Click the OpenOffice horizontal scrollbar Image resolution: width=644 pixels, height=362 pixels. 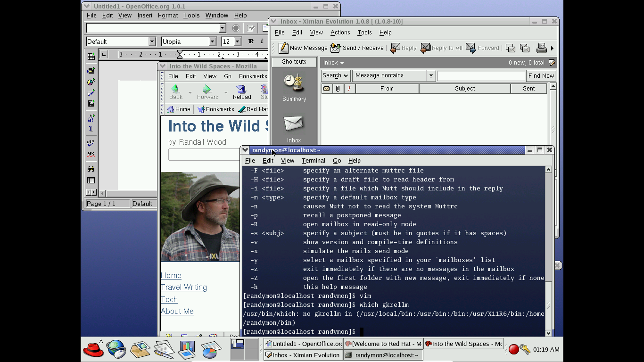(128, 193)
